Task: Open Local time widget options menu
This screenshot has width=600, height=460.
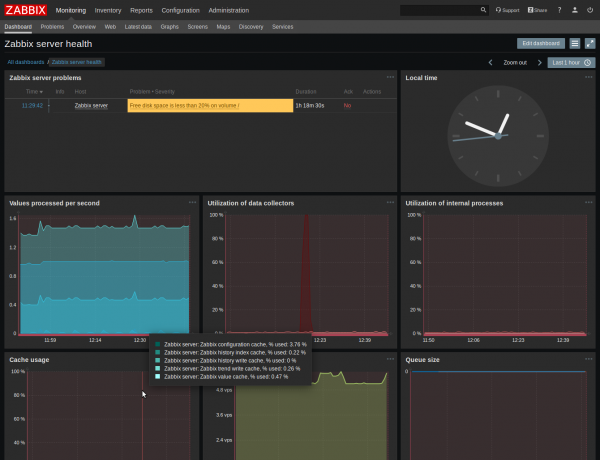Action: [589, 77]
